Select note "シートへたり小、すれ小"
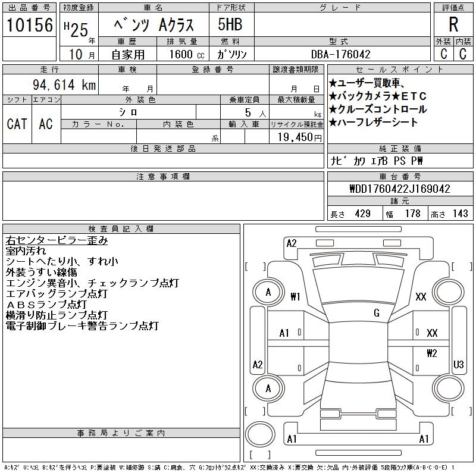Viewport: 476px width, 476px height. click(62, 262)
